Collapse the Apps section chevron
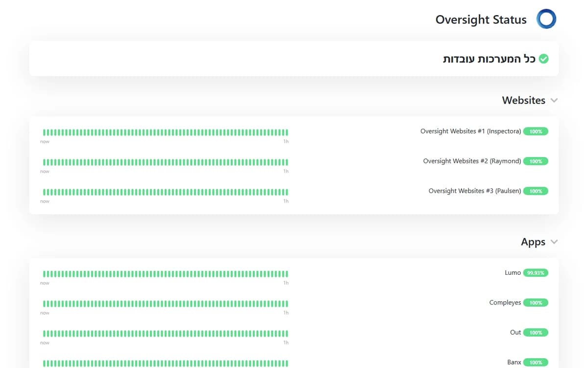The image size is (588, 368). pos(554,242)
